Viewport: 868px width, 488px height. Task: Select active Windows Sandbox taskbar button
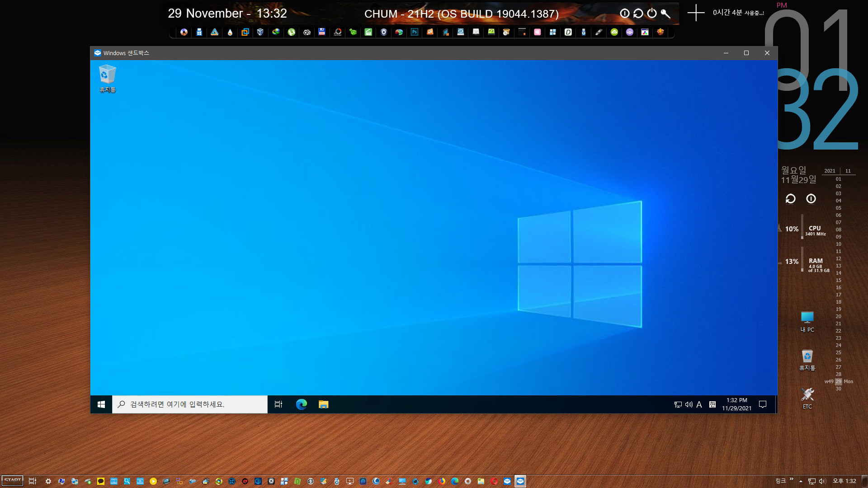coord(520,481)
